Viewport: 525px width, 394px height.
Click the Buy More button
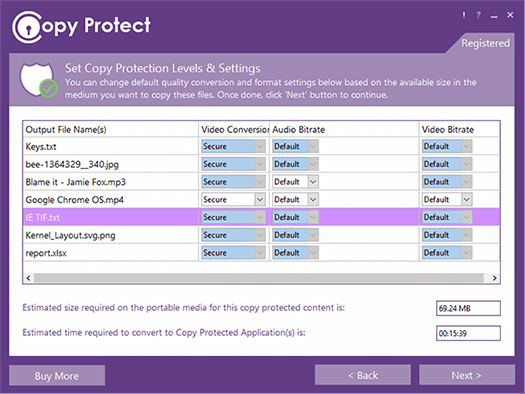57,376
